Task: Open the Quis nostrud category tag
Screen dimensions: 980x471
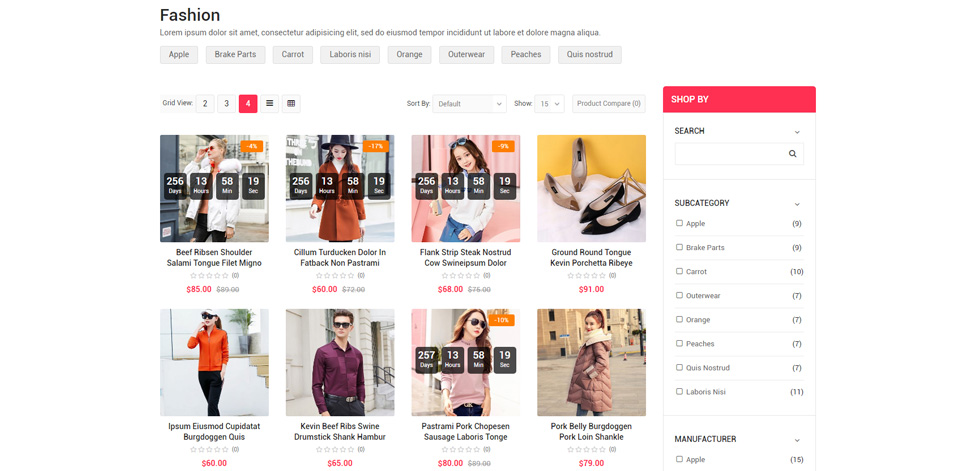Action: [590, 54]
